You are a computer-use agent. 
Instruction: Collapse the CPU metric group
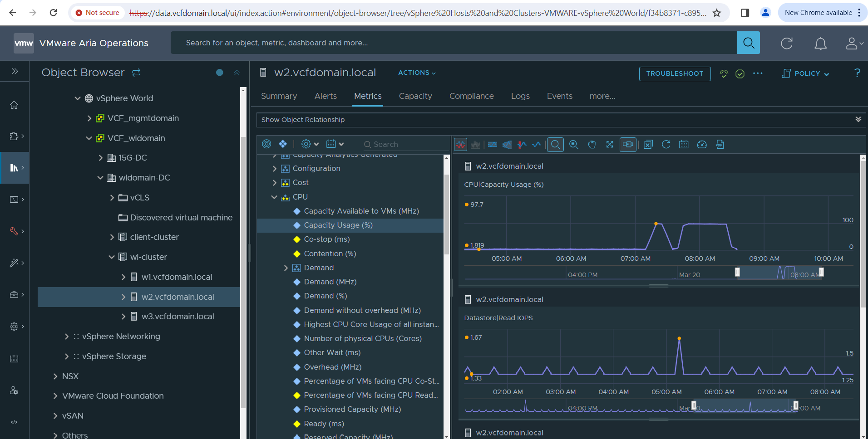pyautogui.click(x=274, y=197)
